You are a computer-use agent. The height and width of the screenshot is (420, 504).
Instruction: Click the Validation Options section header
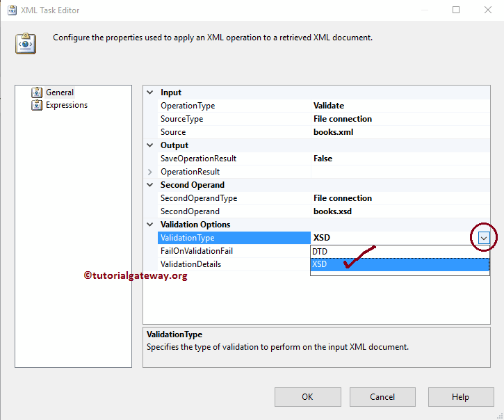pyautogui.click(x=195, y=225)
